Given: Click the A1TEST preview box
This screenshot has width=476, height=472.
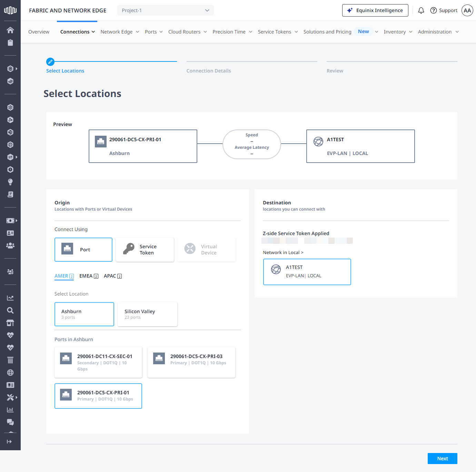Looking at the screenshot, I should pyautogui.click(x=360, y=146).
